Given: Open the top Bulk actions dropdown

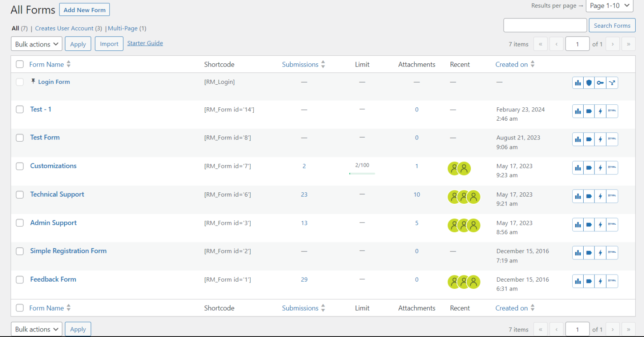Looking at the screenshot, I should pos(36,44).
